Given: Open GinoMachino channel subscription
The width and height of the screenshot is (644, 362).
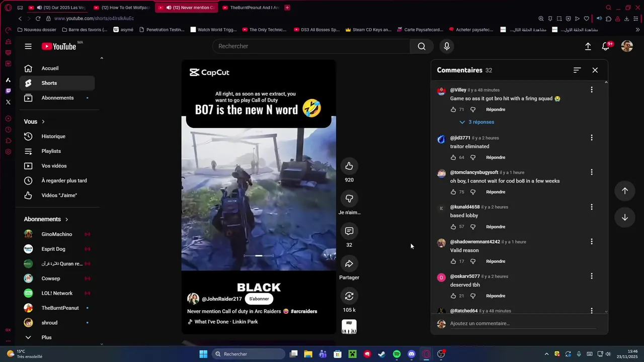Looking at the screenshot, I should tap(57, 234).
